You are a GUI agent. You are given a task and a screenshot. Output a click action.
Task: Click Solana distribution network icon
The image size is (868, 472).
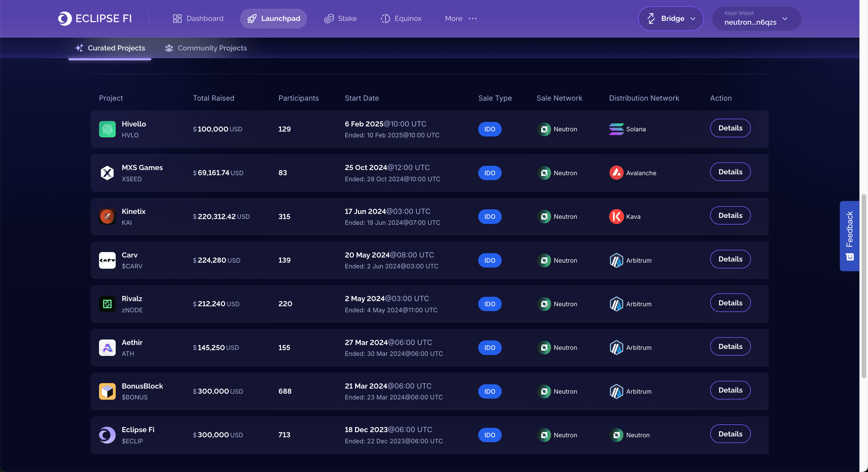click(616, 129)
